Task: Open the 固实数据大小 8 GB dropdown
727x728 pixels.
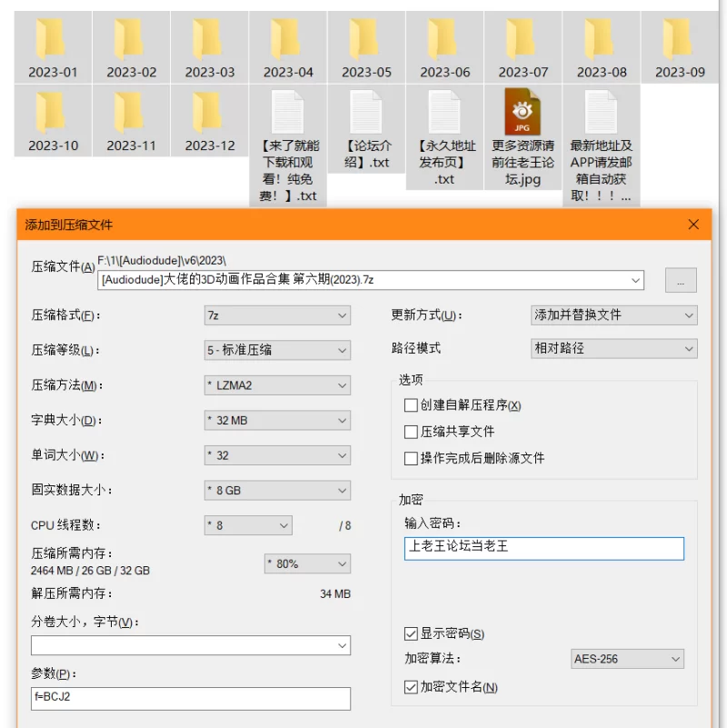Action: (x=277, y=490)
